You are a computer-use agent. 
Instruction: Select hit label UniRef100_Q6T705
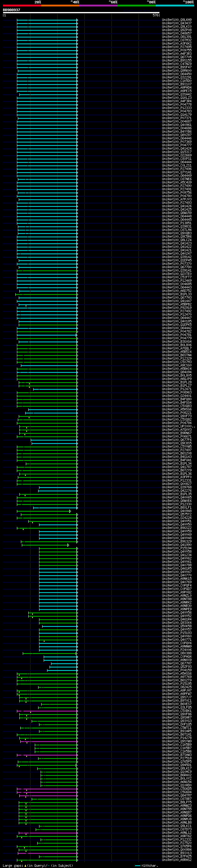[177, 57]
